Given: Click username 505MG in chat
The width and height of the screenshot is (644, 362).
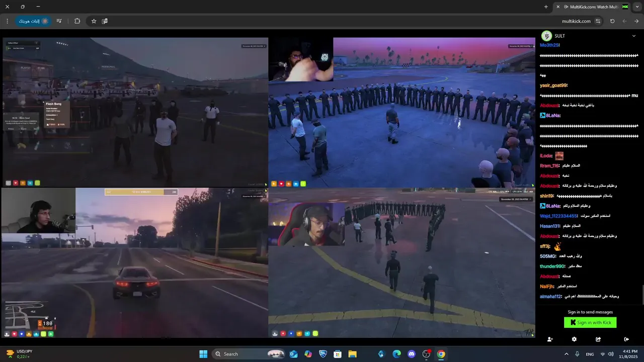Looking at the screenshot, I should point(547,256).
